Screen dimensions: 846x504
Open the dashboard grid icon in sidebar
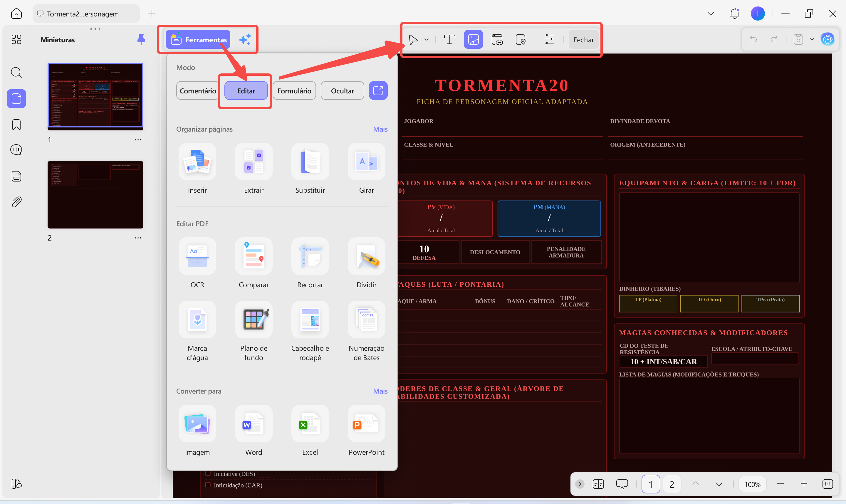[16, 39]
